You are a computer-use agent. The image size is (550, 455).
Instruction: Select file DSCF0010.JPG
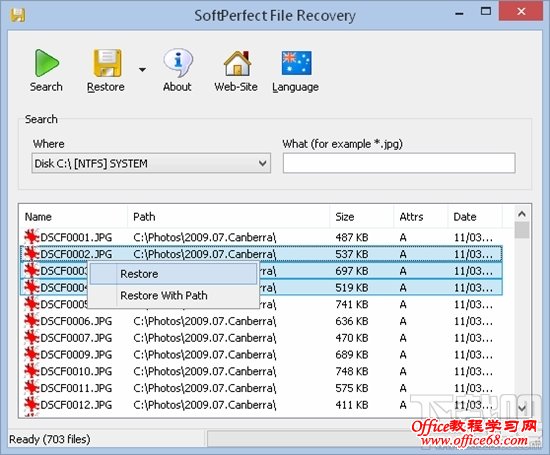pos(76,371)
